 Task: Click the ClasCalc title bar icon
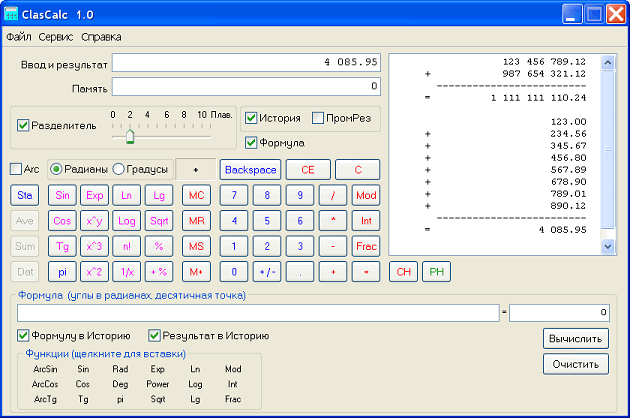point(11,14)
